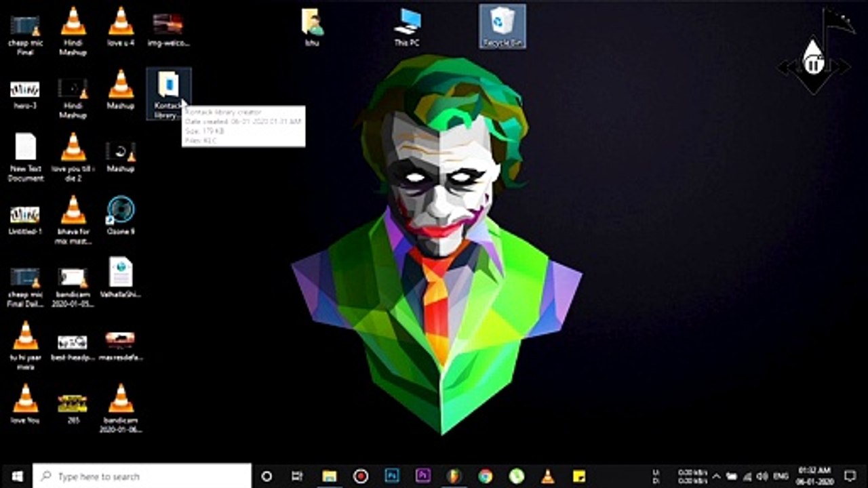868x488 pixels.
Task: Expand the hidden system tray icons
Action: (x=716, y=476)
